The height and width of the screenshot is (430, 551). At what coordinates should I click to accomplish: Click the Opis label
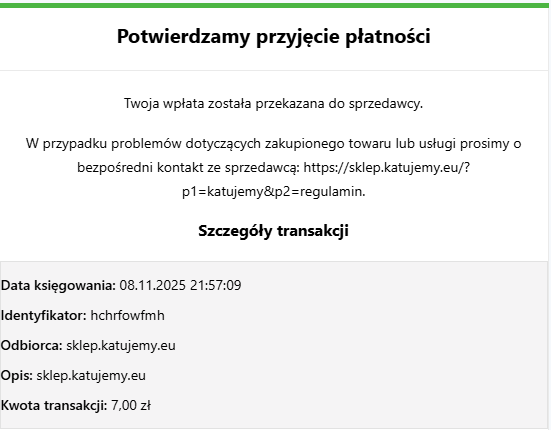point(17,376)
